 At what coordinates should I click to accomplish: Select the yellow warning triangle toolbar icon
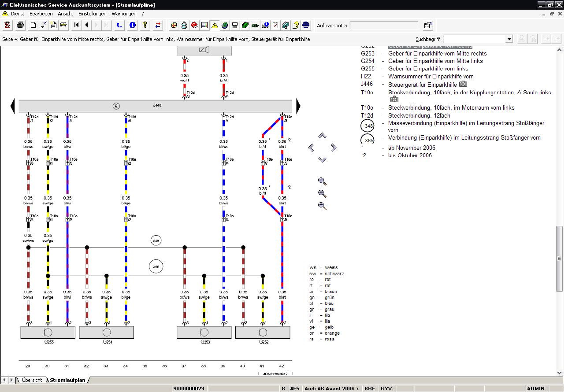pos(215,25)
